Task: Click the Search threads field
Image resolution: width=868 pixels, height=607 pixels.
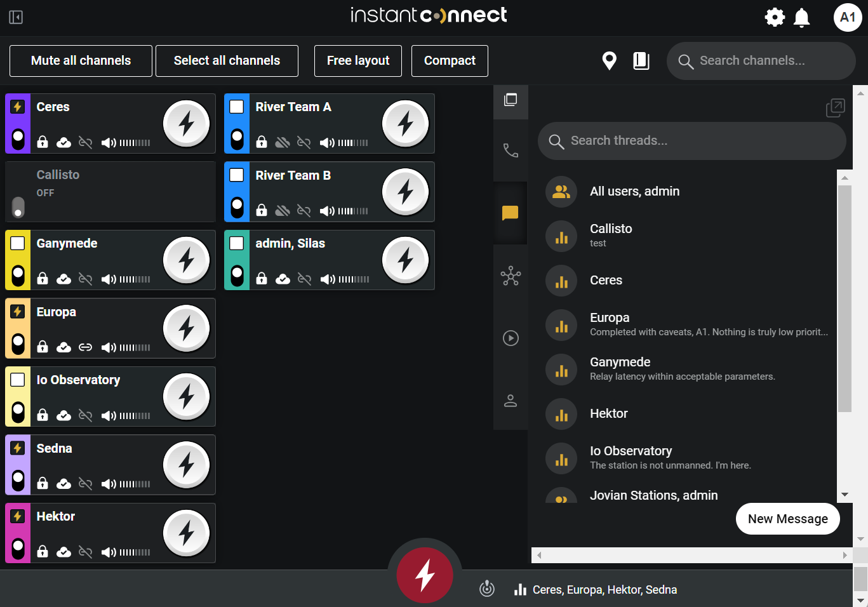Action: click(692, 141)
